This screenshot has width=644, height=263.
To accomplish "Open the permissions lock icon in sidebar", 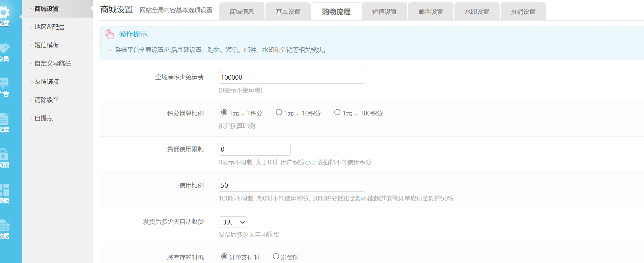I will coord(4,154).
